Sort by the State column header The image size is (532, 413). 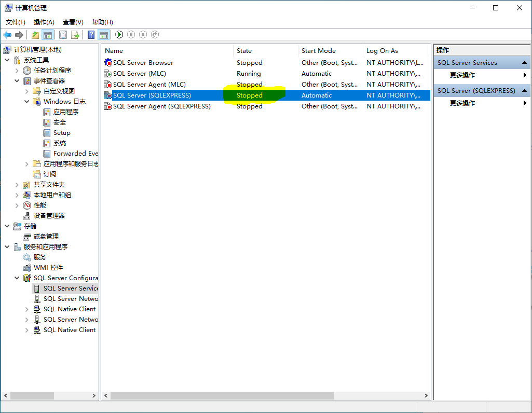coord(266,50)
